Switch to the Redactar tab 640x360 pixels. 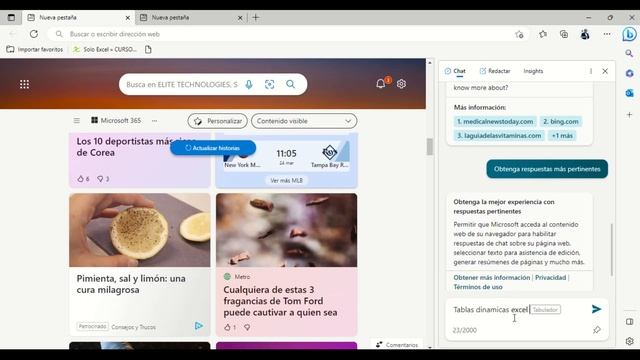495,71
